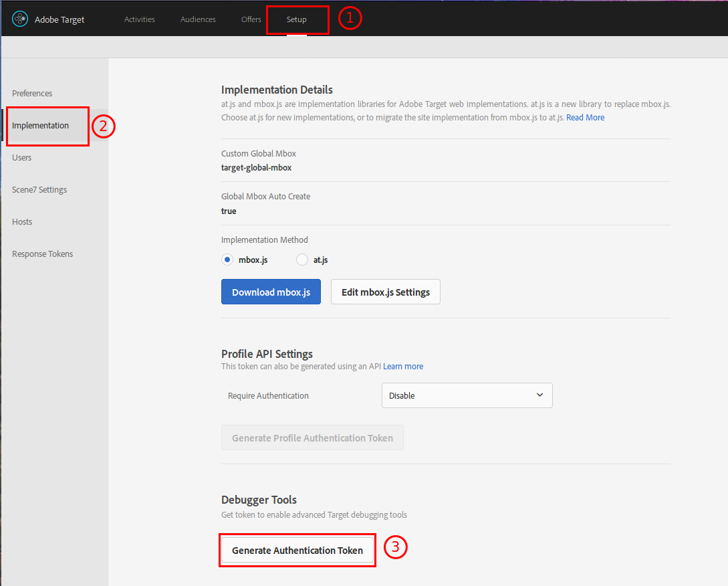Screen dimensions: 728x586
Task: Click Edit mbox.js Settings button
Action: (x=385, y=292)
